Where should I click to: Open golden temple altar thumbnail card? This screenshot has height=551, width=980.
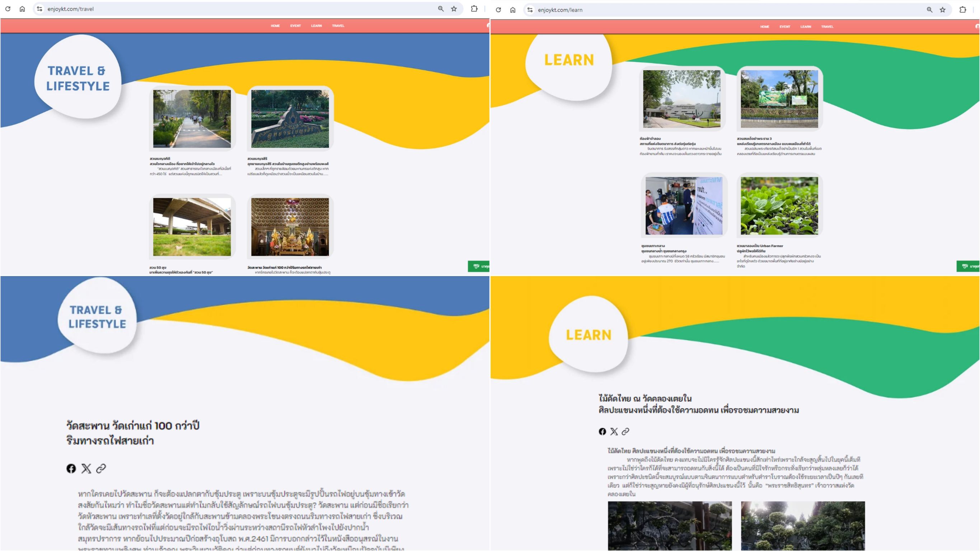click(x=290, y=227)
